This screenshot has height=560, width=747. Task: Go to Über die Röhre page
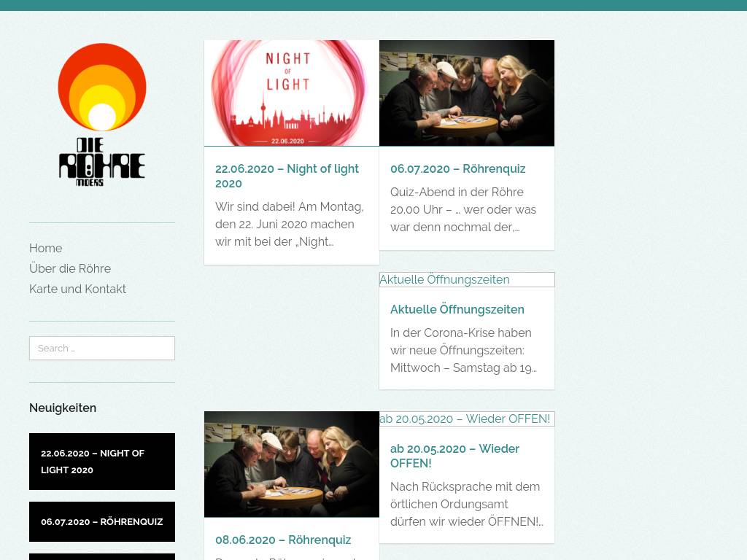tap(70, 268)
